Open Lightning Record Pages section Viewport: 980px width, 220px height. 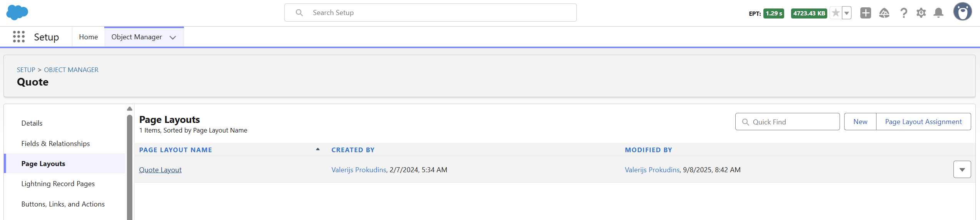coord(58,184)
